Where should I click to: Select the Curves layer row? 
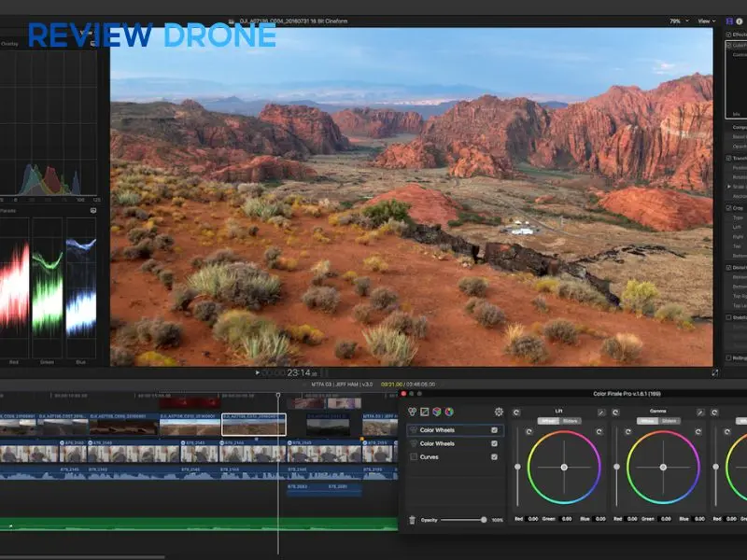tap(455, 456)
